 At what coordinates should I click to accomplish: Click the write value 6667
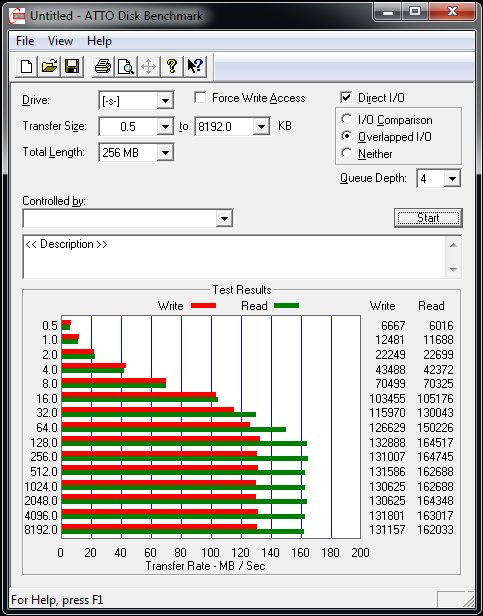click(393, 326)
